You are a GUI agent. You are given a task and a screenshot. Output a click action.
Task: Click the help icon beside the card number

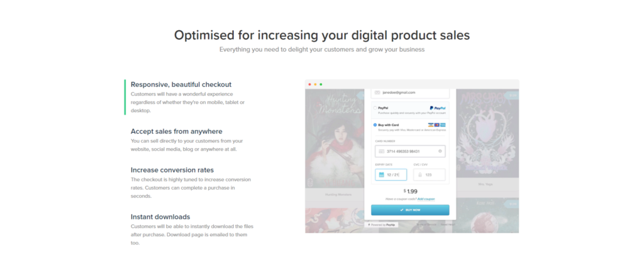[x=440, y=152]
